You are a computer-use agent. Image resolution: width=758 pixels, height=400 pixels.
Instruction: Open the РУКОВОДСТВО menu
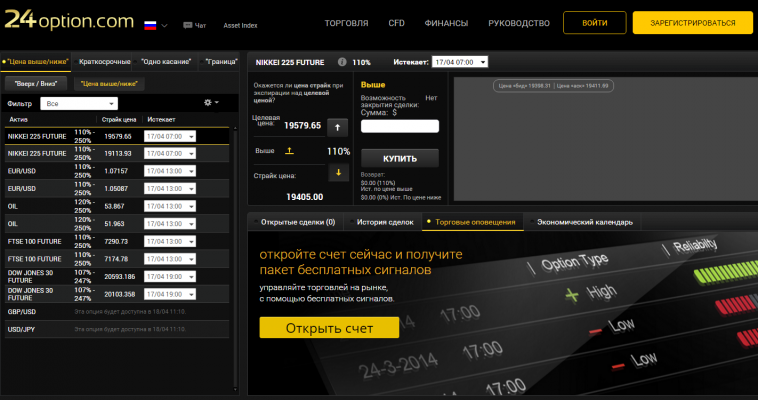tap(519, 23)
